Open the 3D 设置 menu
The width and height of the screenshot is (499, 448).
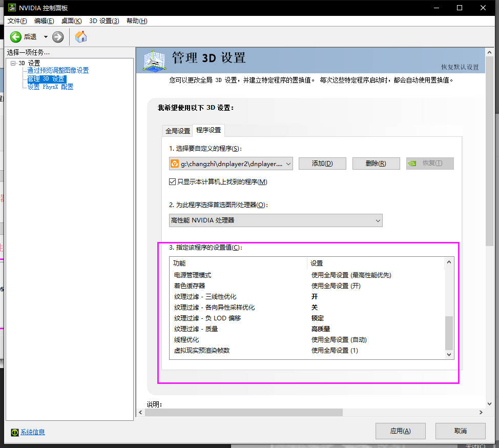104,21
